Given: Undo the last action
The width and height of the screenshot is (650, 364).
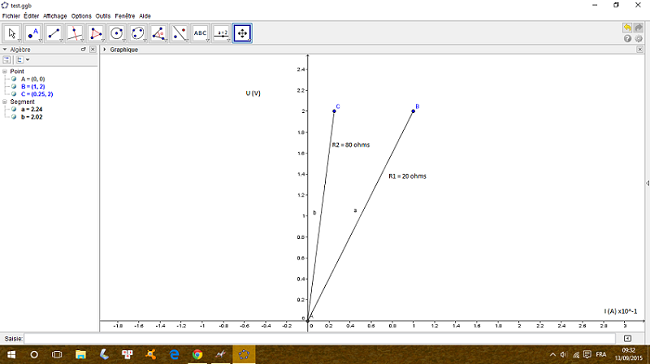Looking at the screenshot, I should point(627,28).
